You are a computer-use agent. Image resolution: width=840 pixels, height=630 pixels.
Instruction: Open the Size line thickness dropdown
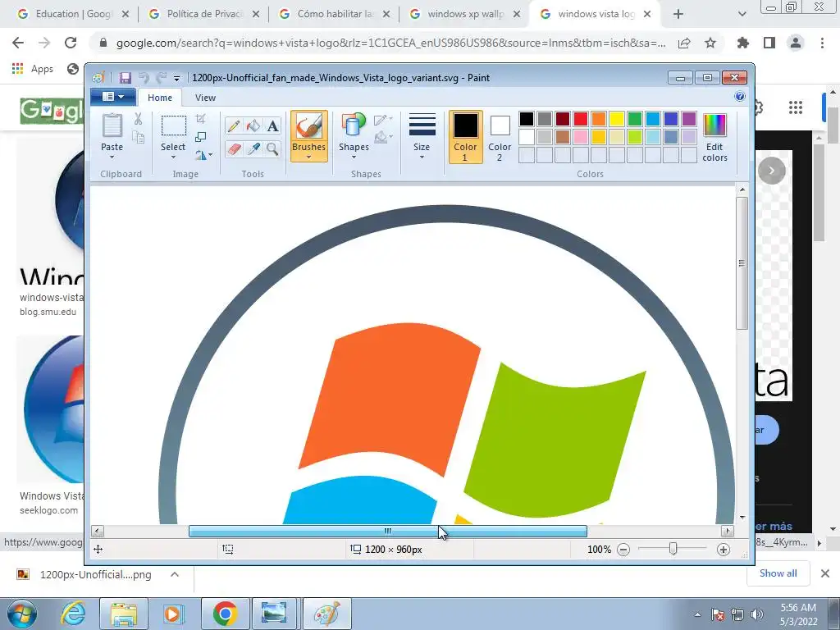point(422,136)
